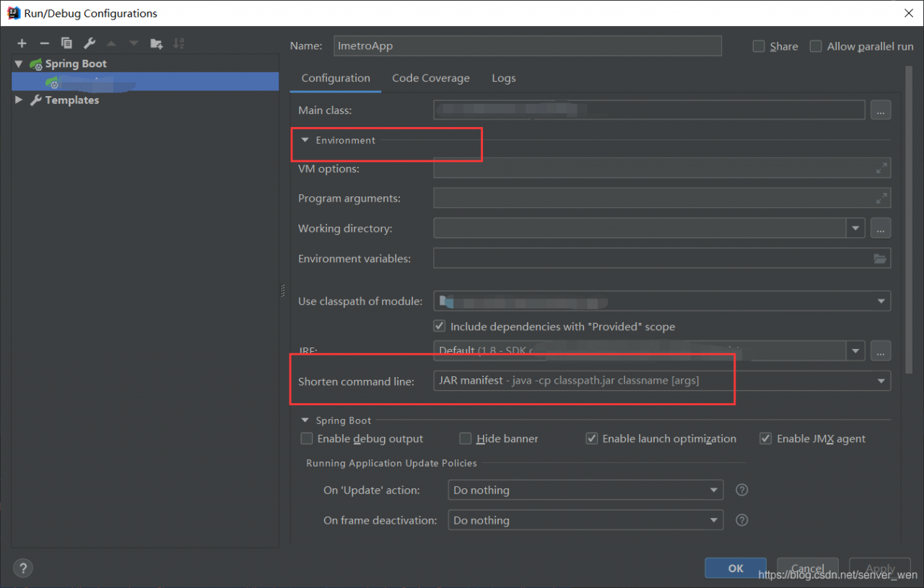Remove the selected configuration
Image resolution: width=924 pixels, height=588 pixels.
click(x=44, y=43)
